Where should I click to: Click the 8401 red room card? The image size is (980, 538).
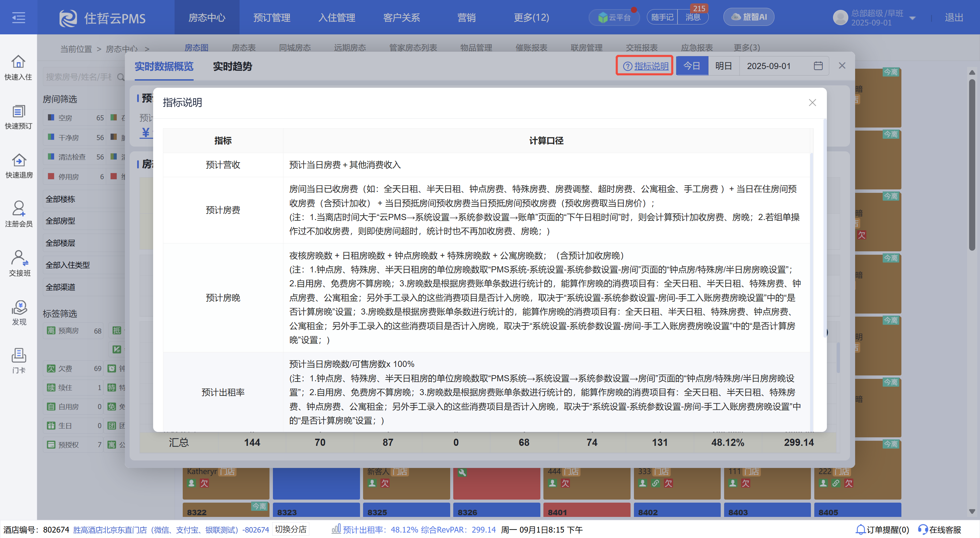pos(587,510)
